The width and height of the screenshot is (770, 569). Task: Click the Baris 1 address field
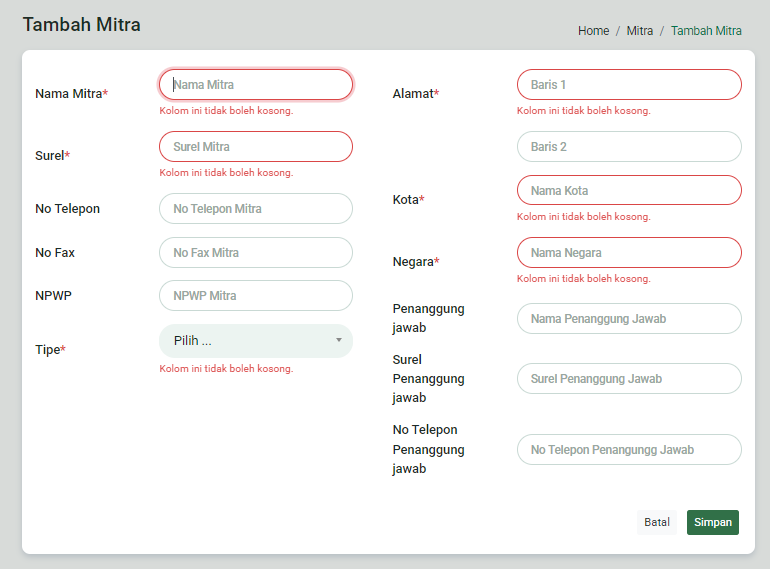coord(629,84)
